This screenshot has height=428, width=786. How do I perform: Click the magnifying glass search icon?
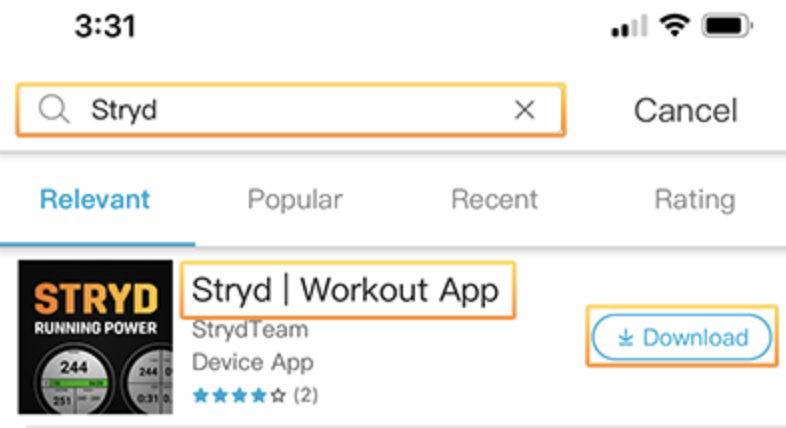pos(54,109)
